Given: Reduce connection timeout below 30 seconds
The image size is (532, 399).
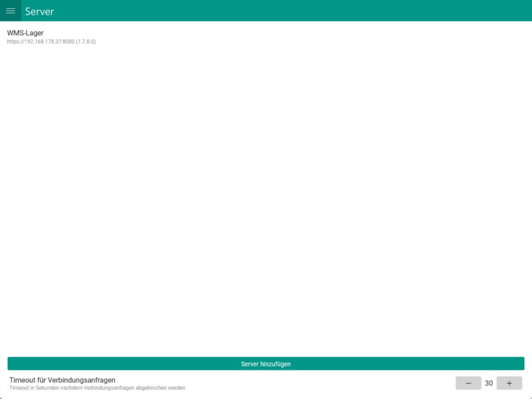Looking at the screenshot, I should [x=468, y=383].
